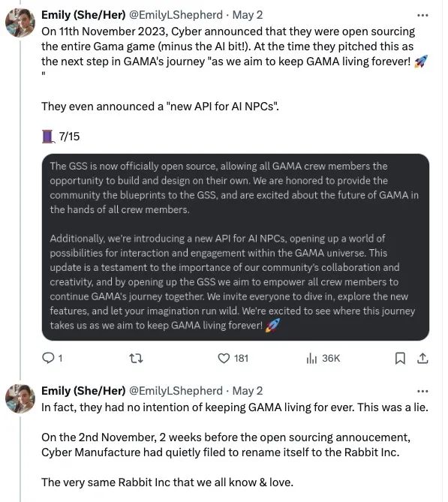
Task: Enlarge the GSS open source announcement image
Action: click(236, 247)
